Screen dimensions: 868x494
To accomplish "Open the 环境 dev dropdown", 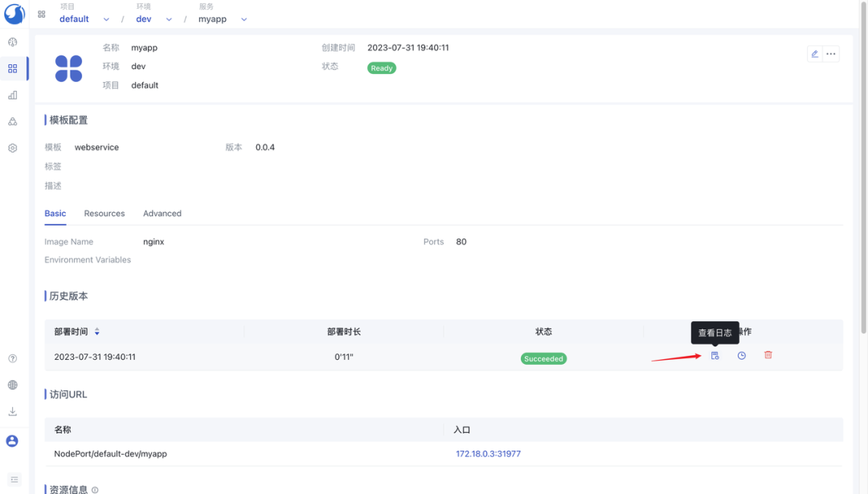I will tap(153, 18).
